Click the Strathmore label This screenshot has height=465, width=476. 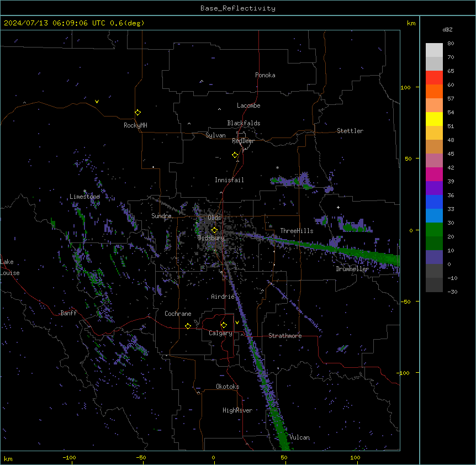(x=285, y=336)
